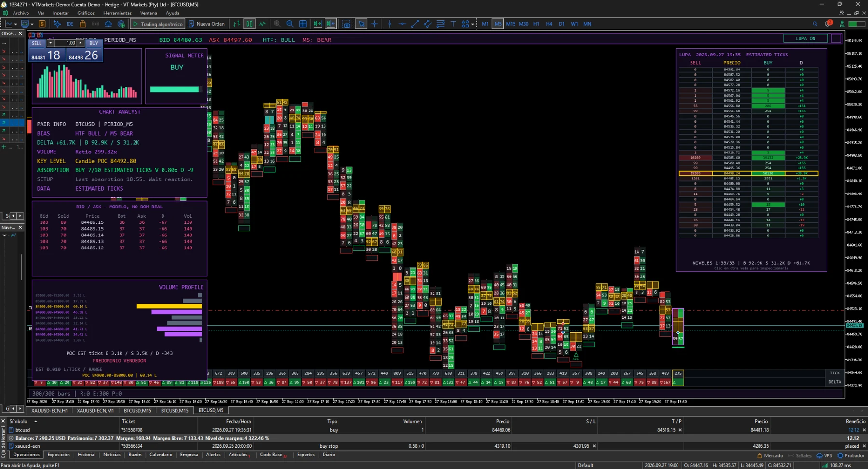Screen dimensions: 868x469
Task: Switch chart to line chart style
Action: point(262,24)
